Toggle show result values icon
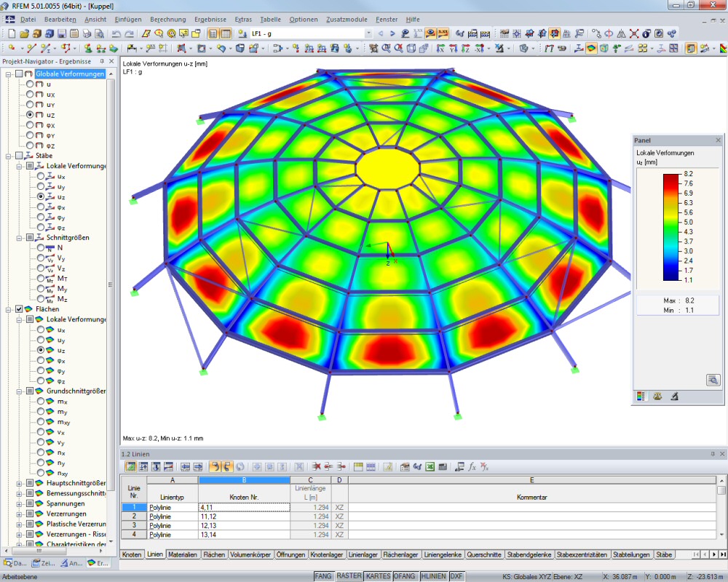Screen dimensions: 728x582 (x=443, y=33)
